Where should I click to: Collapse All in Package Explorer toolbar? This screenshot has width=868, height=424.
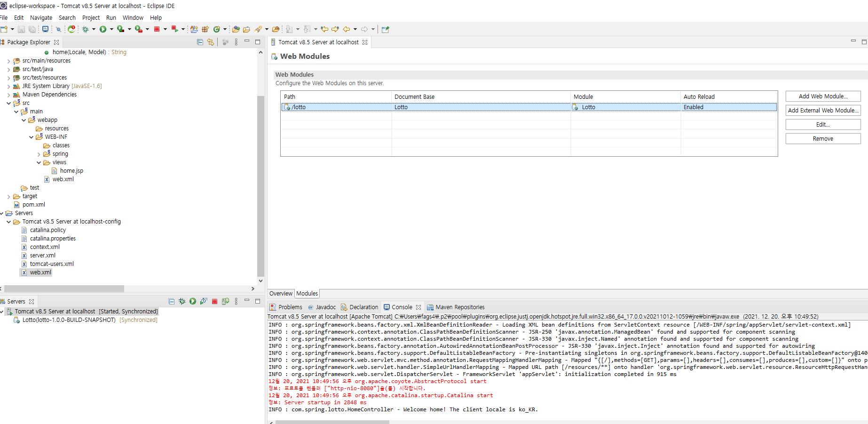[x=200, y=42]
